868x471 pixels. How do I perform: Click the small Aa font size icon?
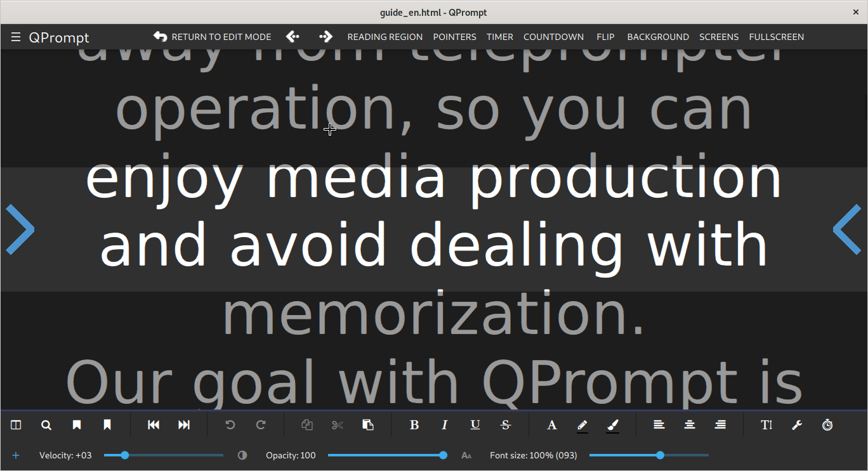(466, 455)
